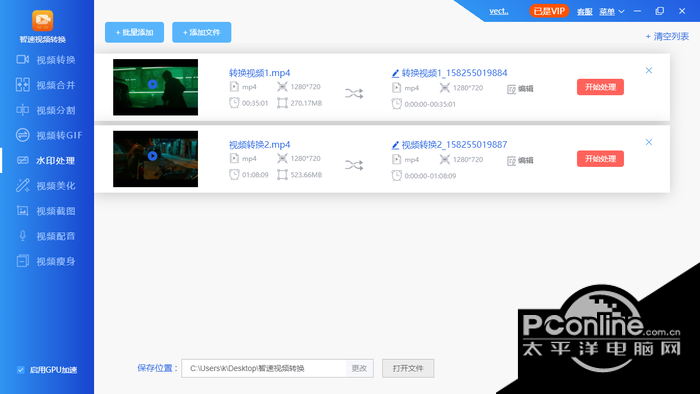Start processing 视频转换2 with 开始处理

[x=600, y=159]
